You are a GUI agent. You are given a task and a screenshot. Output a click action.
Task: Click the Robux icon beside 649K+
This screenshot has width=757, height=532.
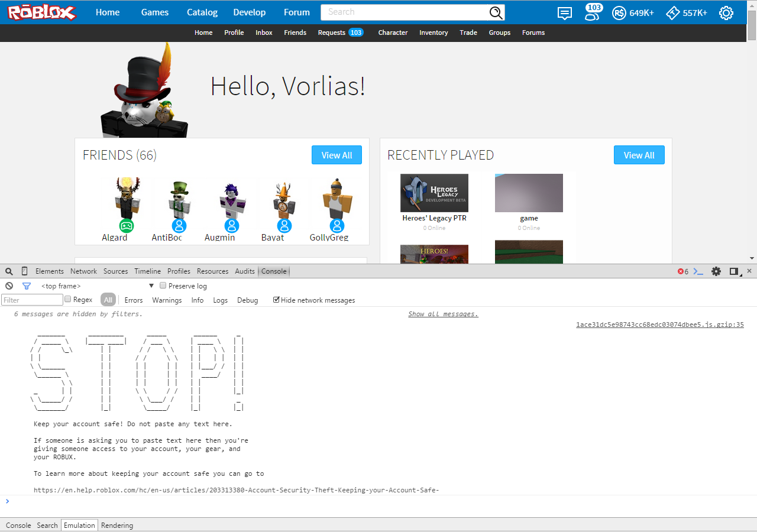coord(619,12)
